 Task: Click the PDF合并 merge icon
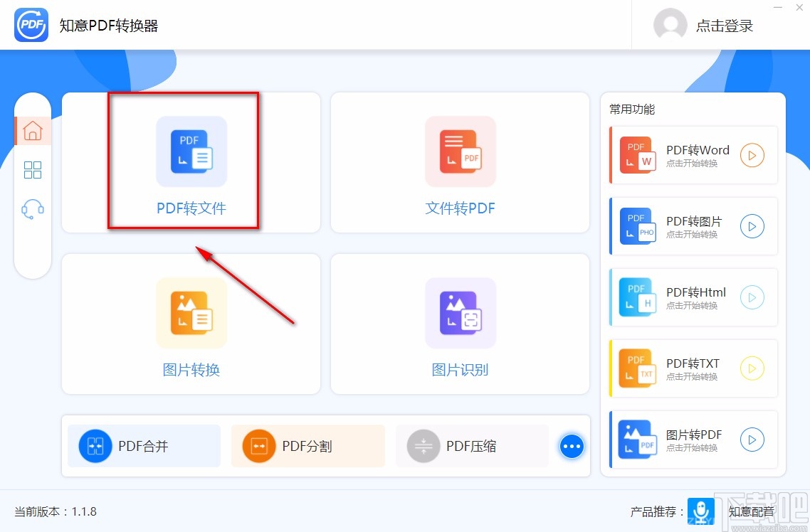[x=93, y=446]
